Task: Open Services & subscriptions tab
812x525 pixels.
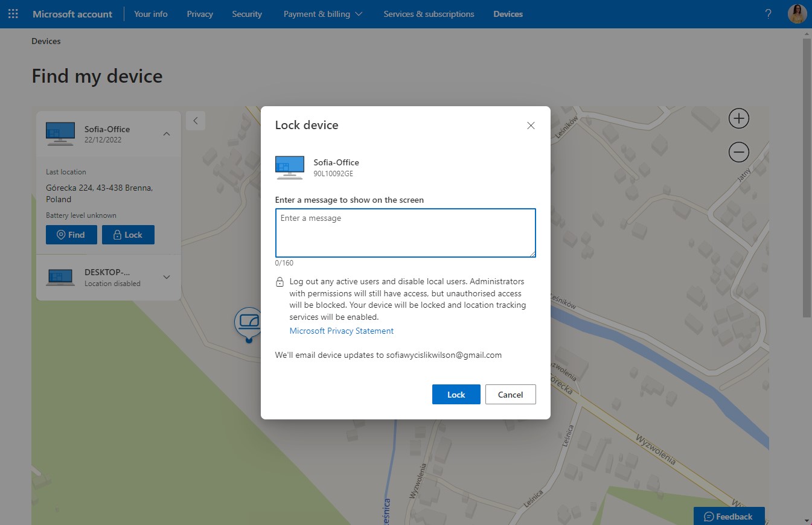Action: pyautogui.click(x=429, y=14)
